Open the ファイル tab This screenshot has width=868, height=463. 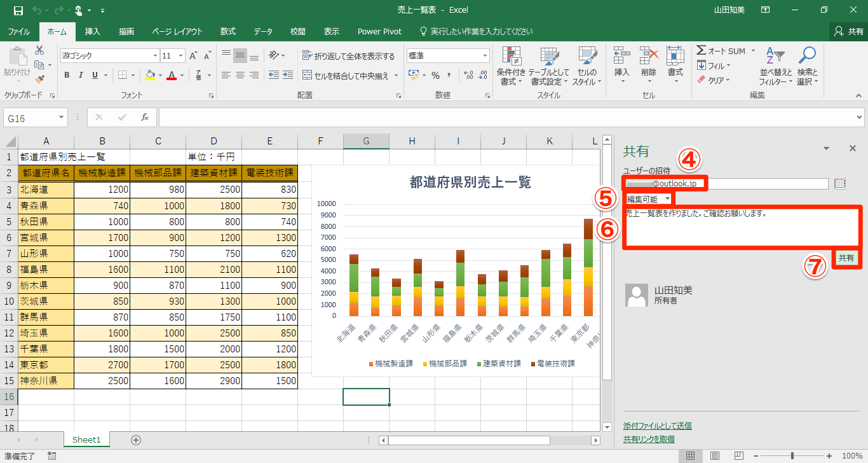pyautogui.click(x=19, y=31)
